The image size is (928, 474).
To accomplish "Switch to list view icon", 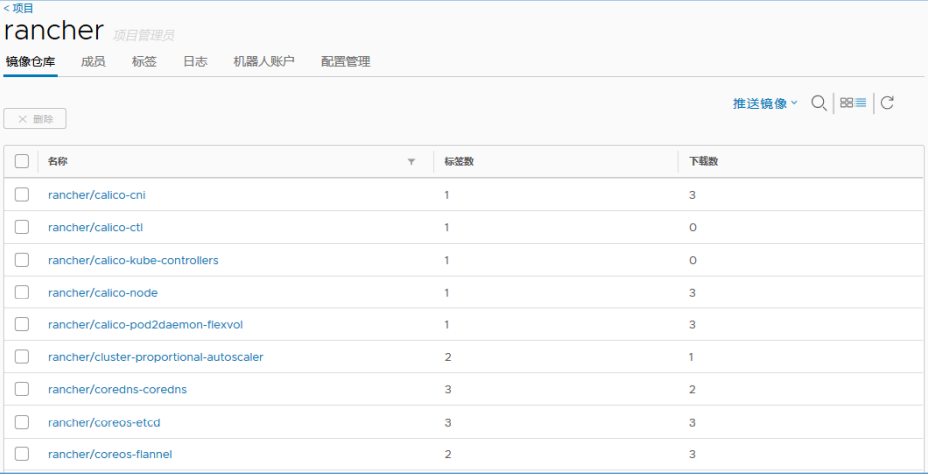I will click(x=861, y=103).
